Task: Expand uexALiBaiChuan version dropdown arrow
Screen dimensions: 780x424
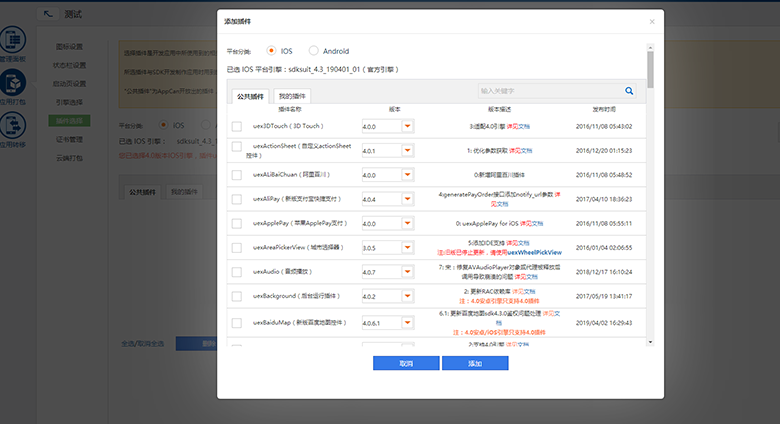Action: pos(407,175)
